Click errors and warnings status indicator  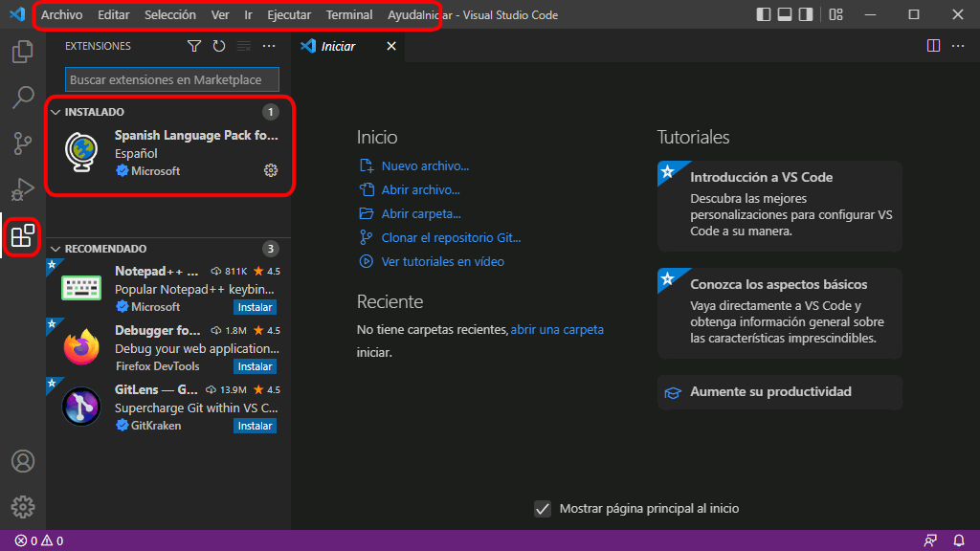[x=38, y=541]
